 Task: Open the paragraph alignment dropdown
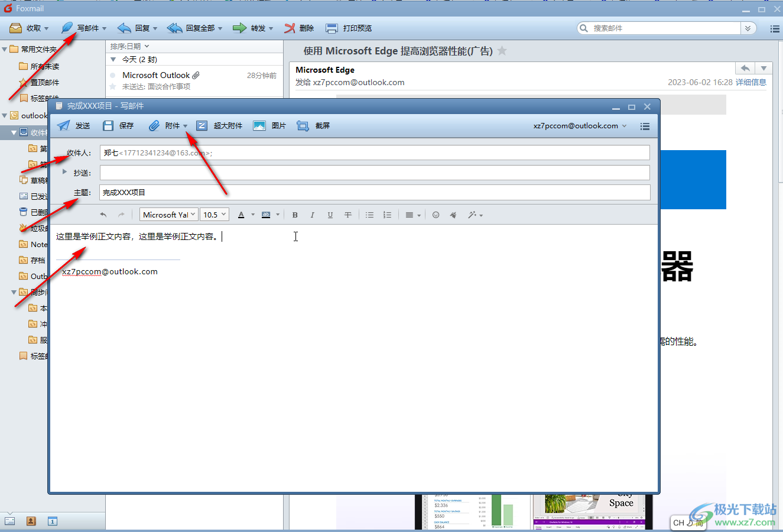412,215
